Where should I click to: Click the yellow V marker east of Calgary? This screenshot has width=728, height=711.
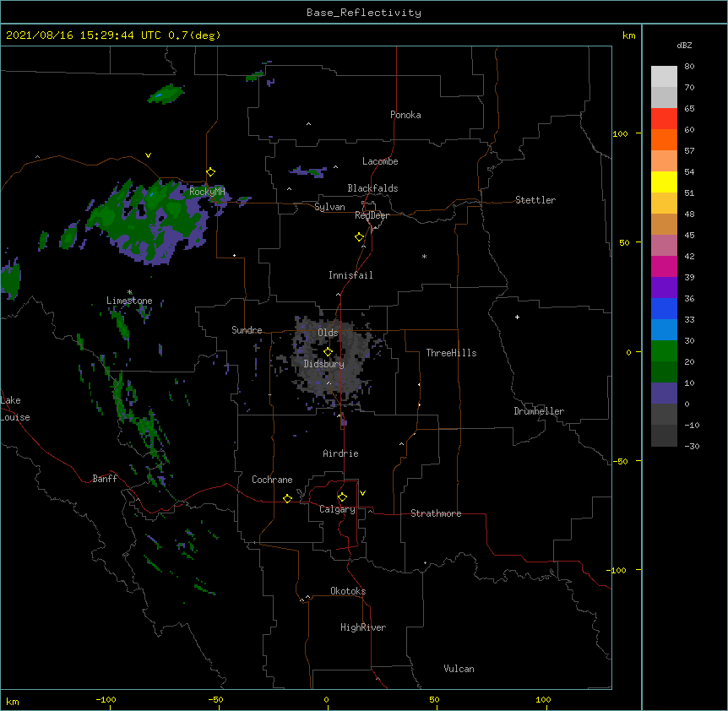pyautogui.click(x=362, y=493)
